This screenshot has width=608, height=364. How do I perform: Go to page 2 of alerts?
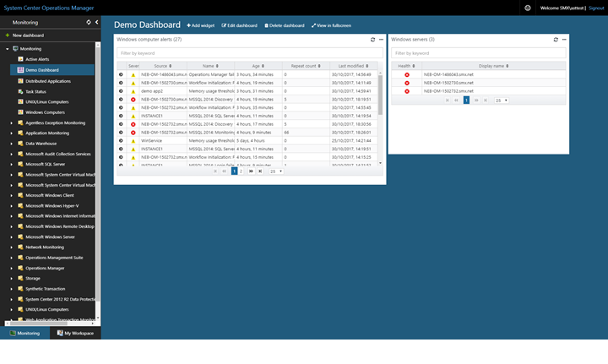pos(241,171)
